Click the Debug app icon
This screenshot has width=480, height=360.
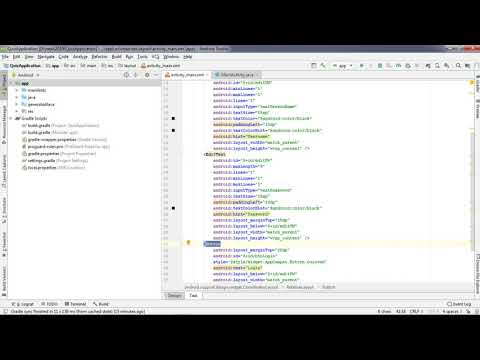click(x=380, y=66)
